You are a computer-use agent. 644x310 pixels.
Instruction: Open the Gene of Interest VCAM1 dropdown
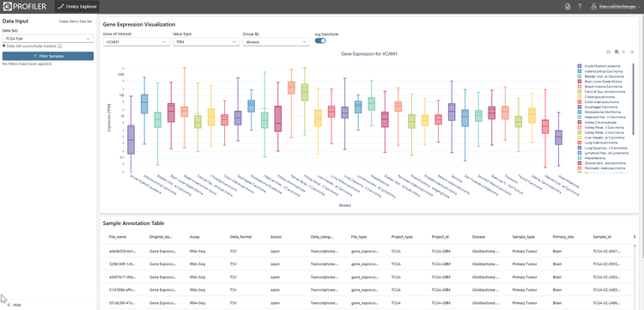(x=137, y=41)
